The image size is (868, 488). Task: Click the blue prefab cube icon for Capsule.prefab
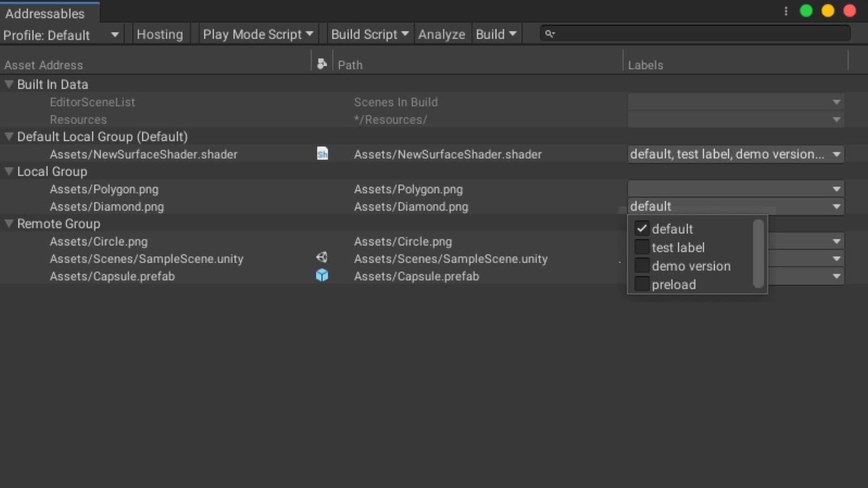tap(322, 275)
